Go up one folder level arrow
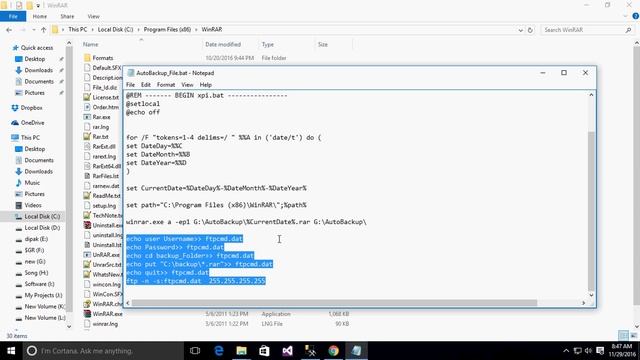This screenshot has height=360, width=640. point(43,30)
